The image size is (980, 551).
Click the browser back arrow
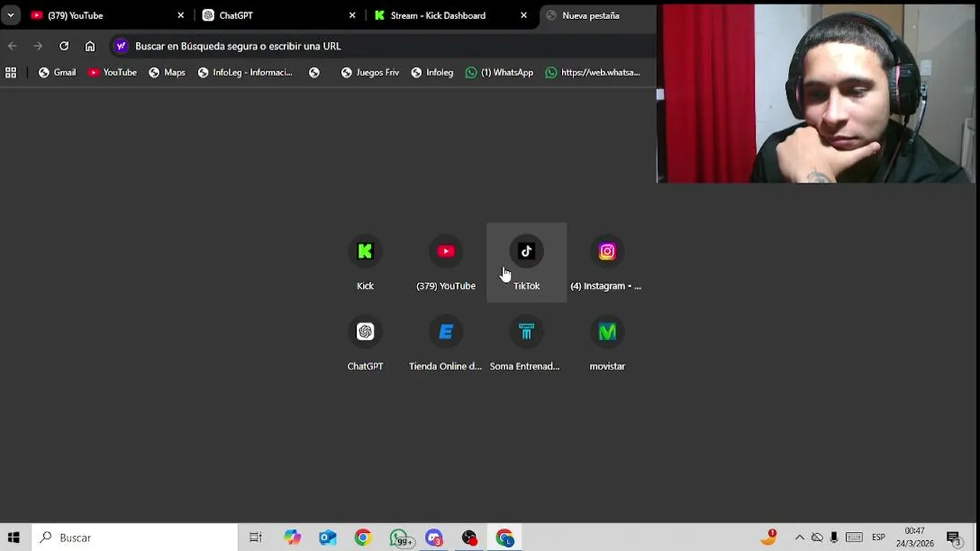point(12,46)
